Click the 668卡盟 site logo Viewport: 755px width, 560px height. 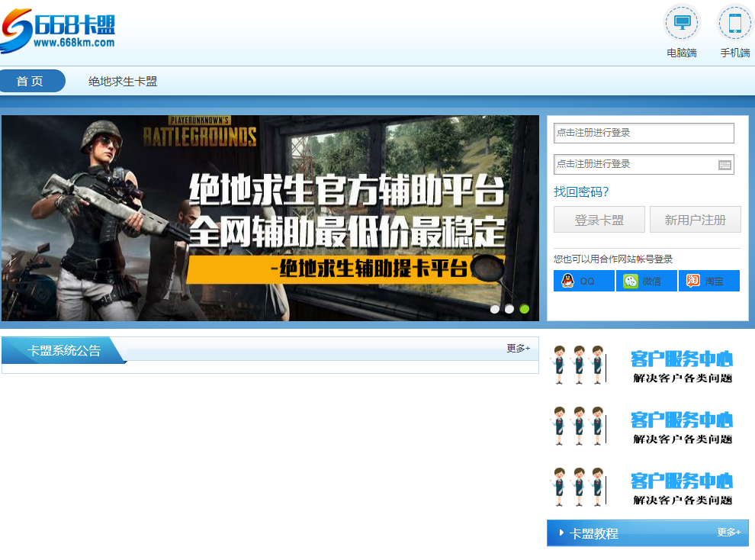(x=58, y=30)
